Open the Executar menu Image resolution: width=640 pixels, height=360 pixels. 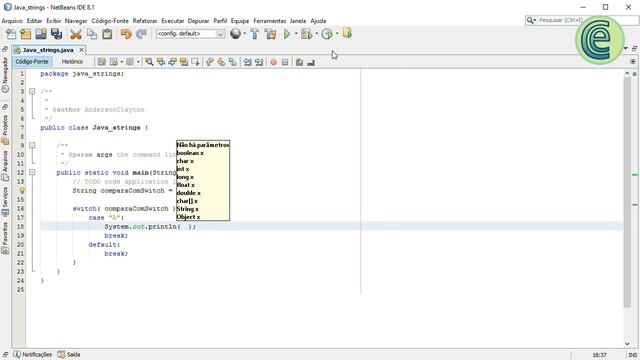click(x=173, y=21)
